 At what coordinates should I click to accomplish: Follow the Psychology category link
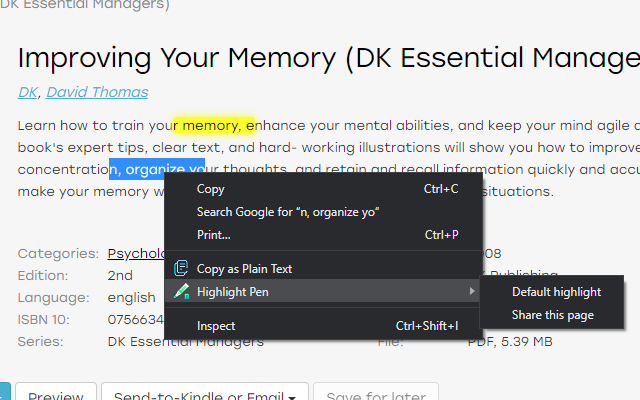coord(135,254)
